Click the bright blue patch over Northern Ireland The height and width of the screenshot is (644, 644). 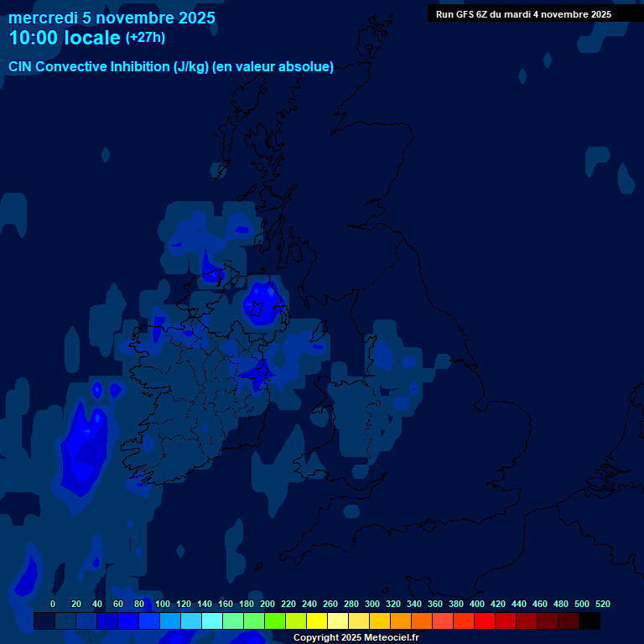click(x=262, y=301)
